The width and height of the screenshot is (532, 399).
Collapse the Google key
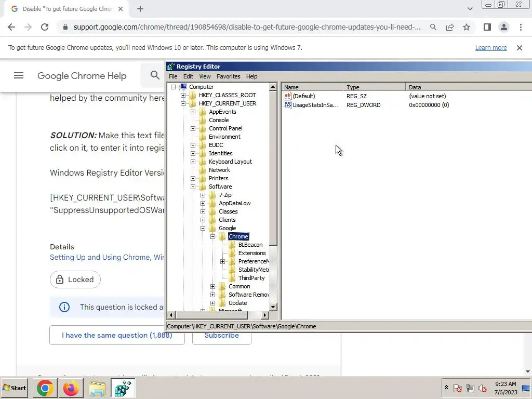coord(203,229)
